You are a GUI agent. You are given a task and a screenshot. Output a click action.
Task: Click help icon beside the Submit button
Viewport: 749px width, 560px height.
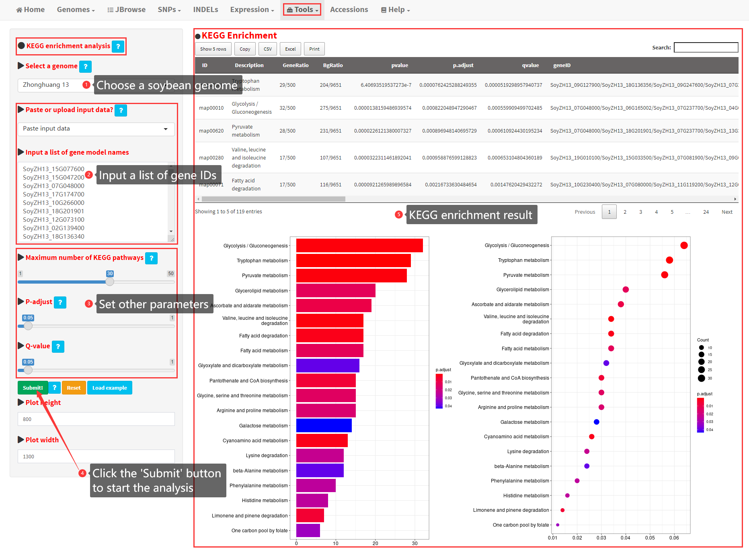coord(54,388)
